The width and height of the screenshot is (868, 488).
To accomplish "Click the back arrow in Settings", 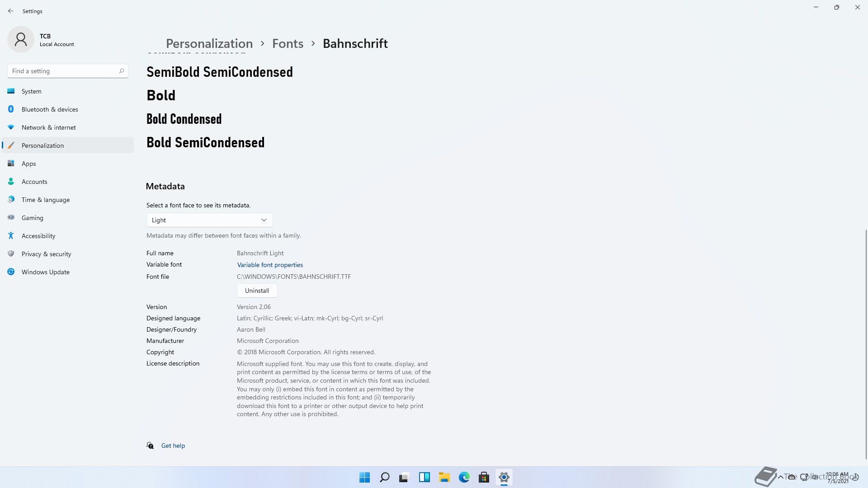I will pyautogui.click(x=11, y=11).
